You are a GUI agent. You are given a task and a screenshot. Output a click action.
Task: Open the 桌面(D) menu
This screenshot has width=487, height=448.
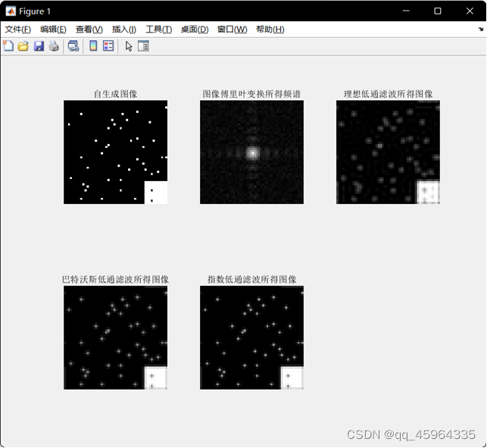195,30
